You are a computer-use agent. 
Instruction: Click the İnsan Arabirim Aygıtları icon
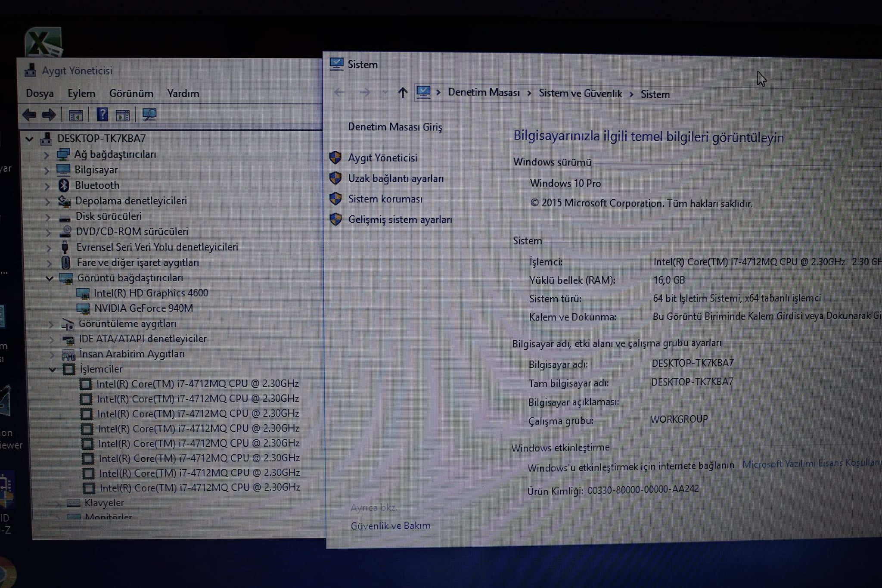click(68, 355)
